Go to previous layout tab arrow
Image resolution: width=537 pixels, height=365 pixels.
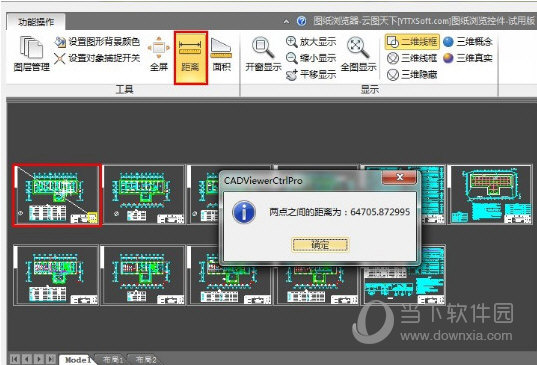pos(27,359)
